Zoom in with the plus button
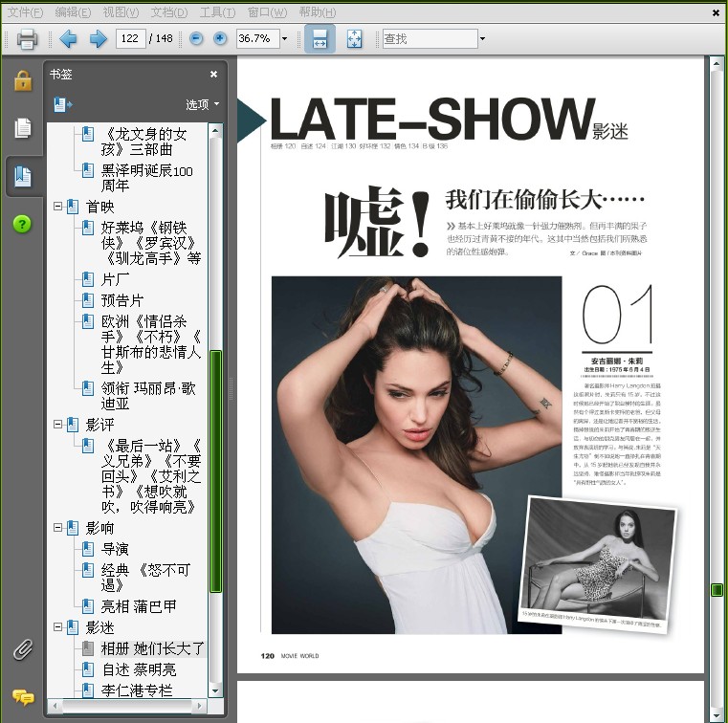 coord(220,38)
